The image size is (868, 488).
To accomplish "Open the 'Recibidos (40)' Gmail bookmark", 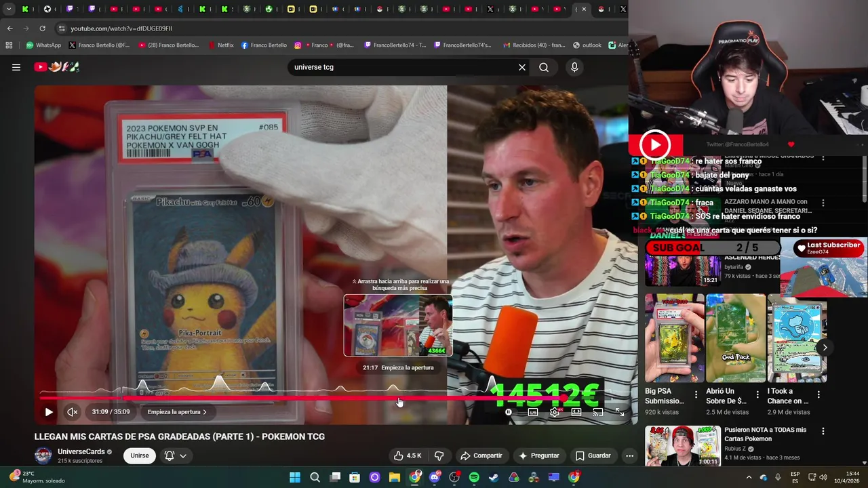I will [x=534, y=45].
